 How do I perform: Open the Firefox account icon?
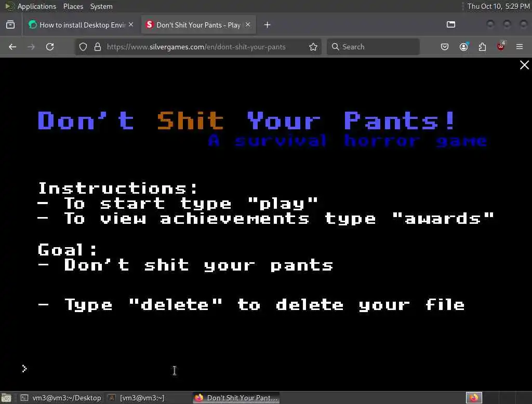coord(464,47)
